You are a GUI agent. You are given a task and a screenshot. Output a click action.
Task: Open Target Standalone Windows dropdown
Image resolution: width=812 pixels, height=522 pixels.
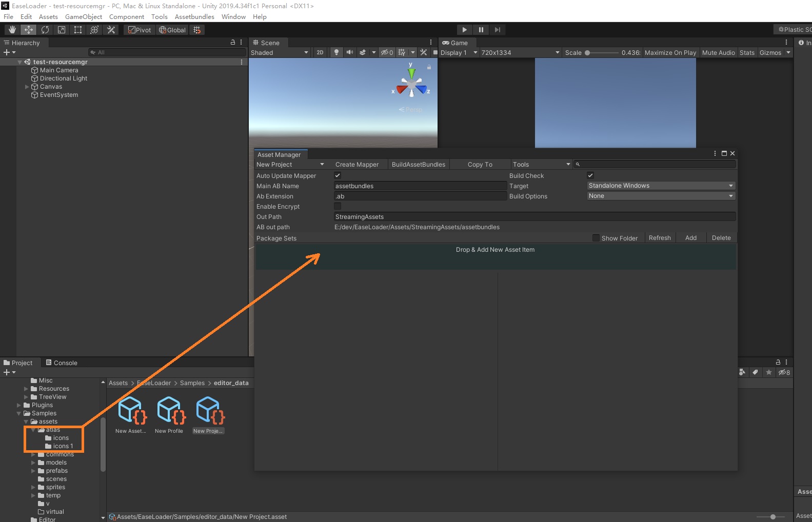(661, 186)
